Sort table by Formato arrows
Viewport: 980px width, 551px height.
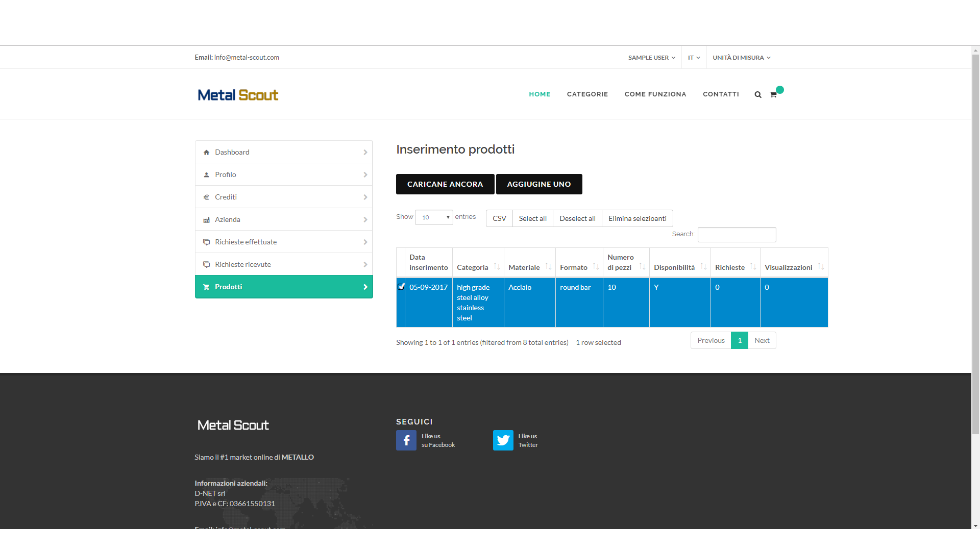click(x=596, y=266)
